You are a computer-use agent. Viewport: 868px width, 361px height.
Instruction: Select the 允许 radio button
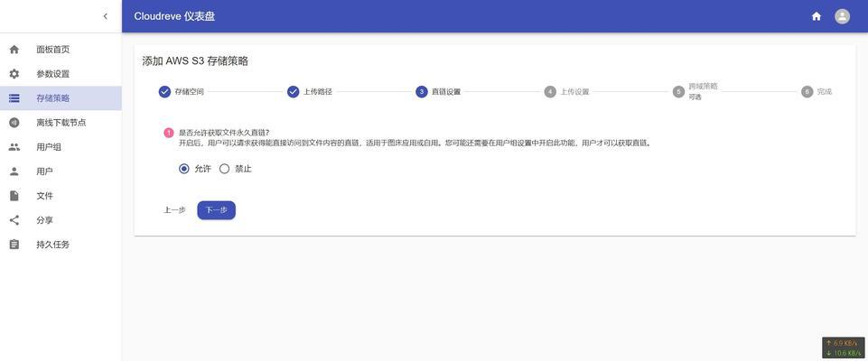[184, 169]
